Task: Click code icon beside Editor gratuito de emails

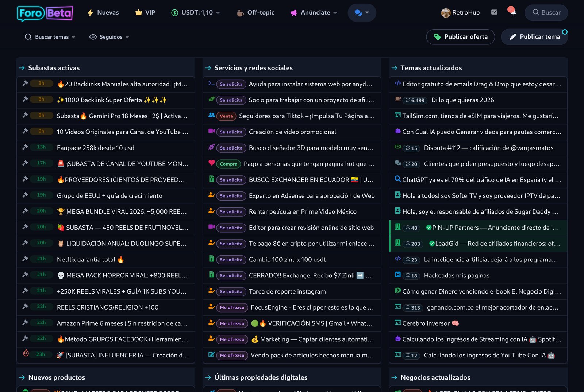Action: [398, 83]
